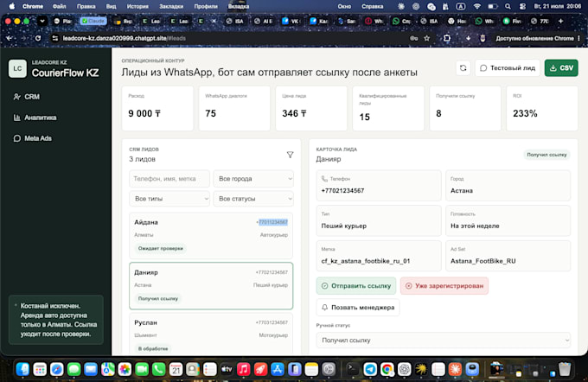Screen dimensions: 588x382
Task: Open Photos app in the Dock
Action: pyautogui.click(x=125, y=369)
